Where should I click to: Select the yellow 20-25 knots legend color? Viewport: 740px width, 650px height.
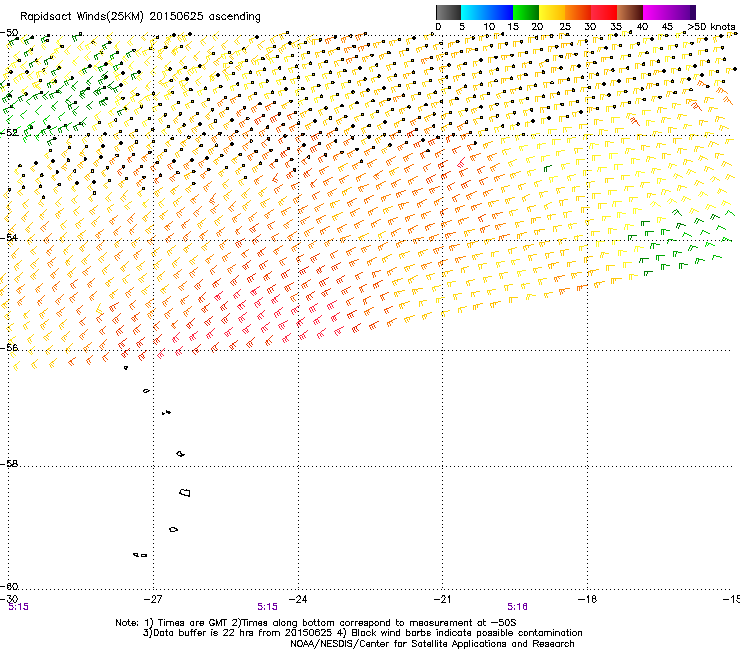552,12
